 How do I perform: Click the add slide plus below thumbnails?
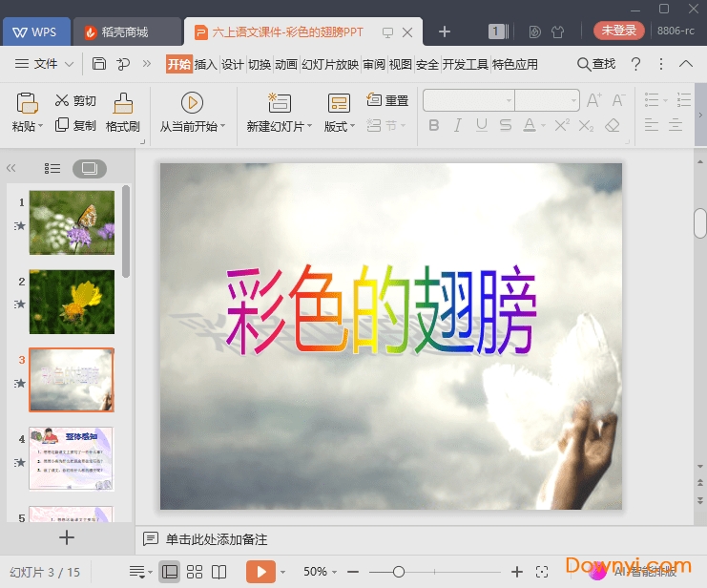tap(67, 537)
